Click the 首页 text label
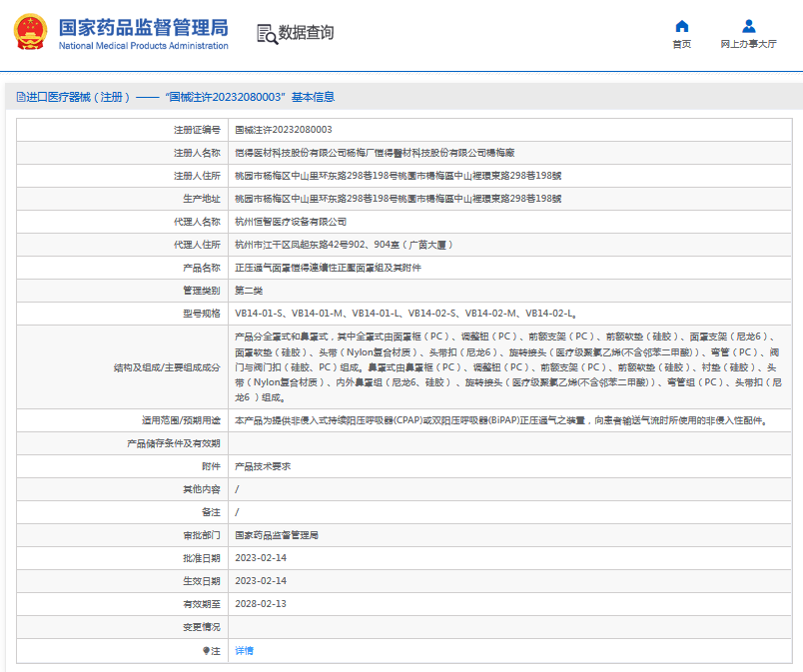Viewport: 803px width, 672px height. [x=681, y=44]
